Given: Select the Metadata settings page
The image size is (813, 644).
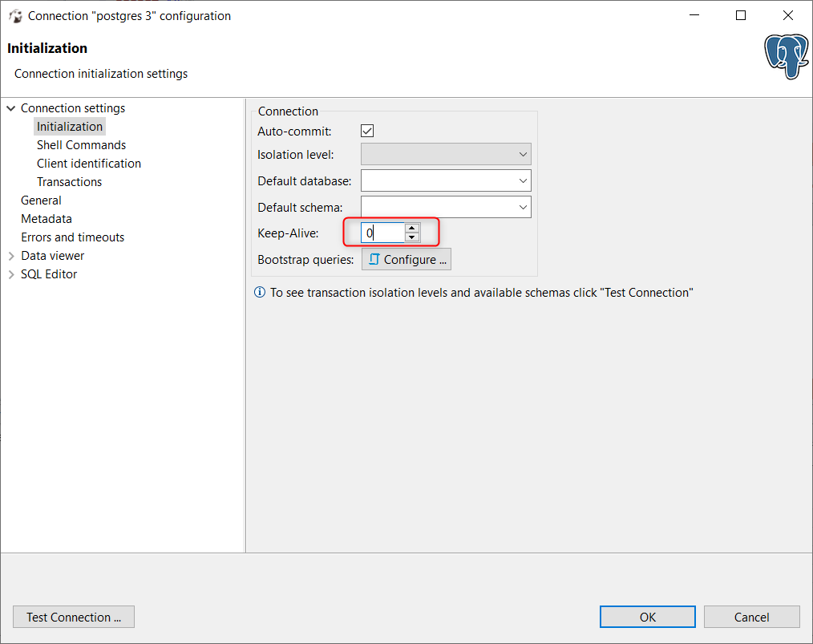Looking at the screenshot, I should 46,218.
